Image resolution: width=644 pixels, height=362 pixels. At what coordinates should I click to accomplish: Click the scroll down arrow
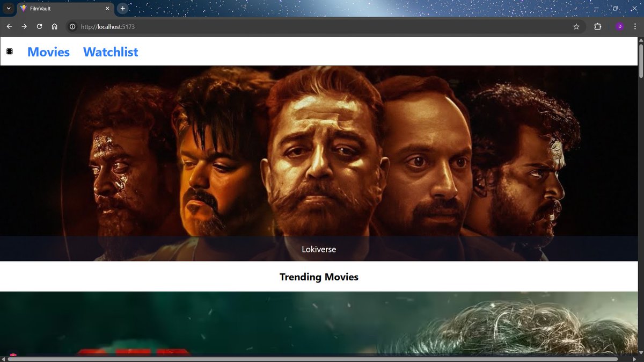(641, 352)
